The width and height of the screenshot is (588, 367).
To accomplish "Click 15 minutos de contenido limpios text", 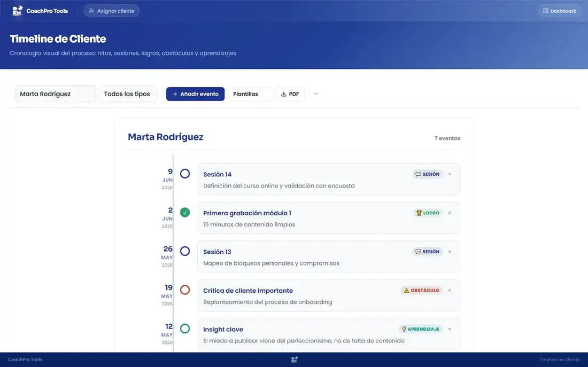I will pos(249,224).
